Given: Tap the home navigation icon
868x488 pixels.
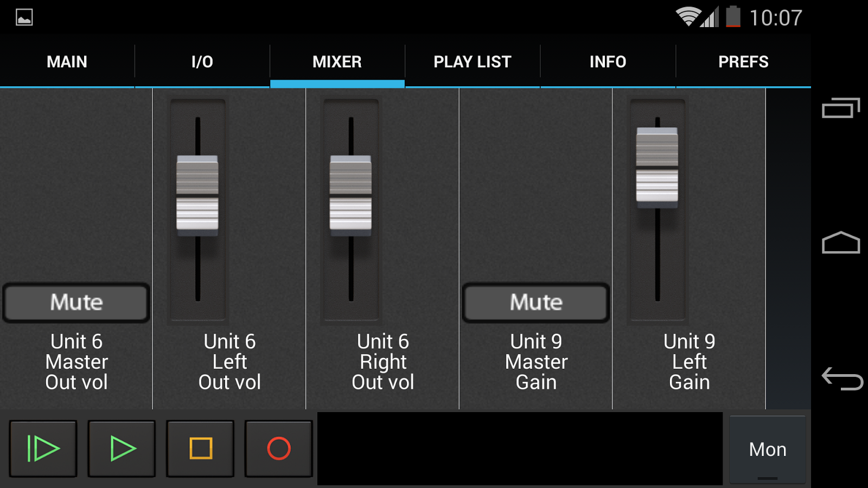Looking at the screenshot, I should pos(841,243).
